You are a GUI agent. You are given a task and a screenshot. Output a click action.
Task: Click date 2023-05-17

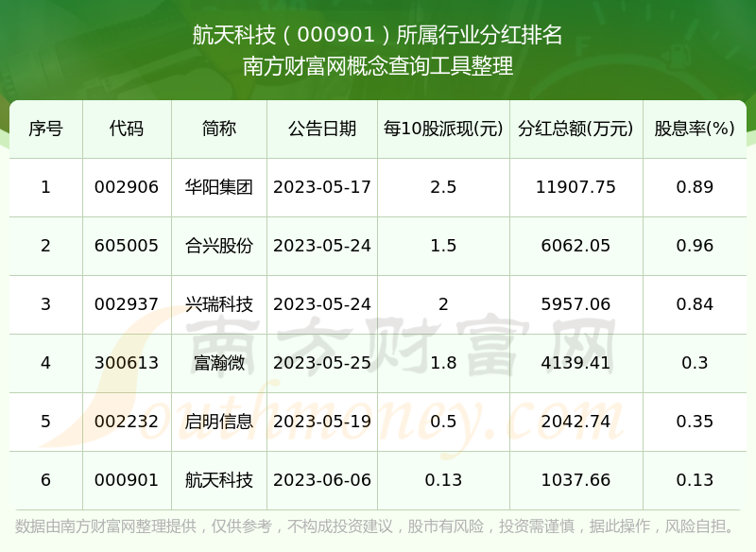(322, 187)
